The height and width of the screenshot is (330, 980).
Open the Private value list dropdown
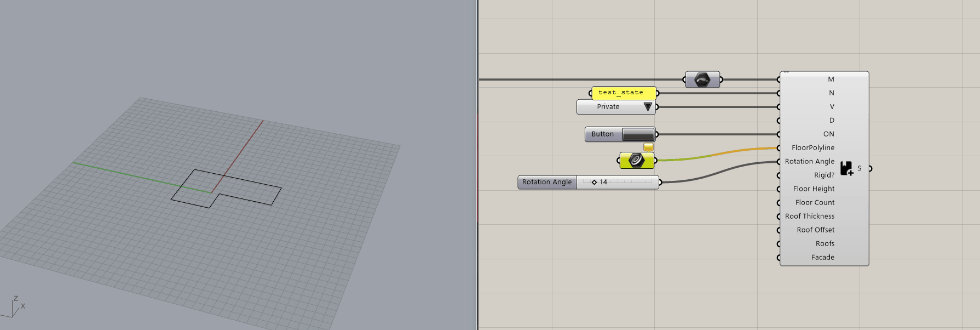[x=608, y=107]
